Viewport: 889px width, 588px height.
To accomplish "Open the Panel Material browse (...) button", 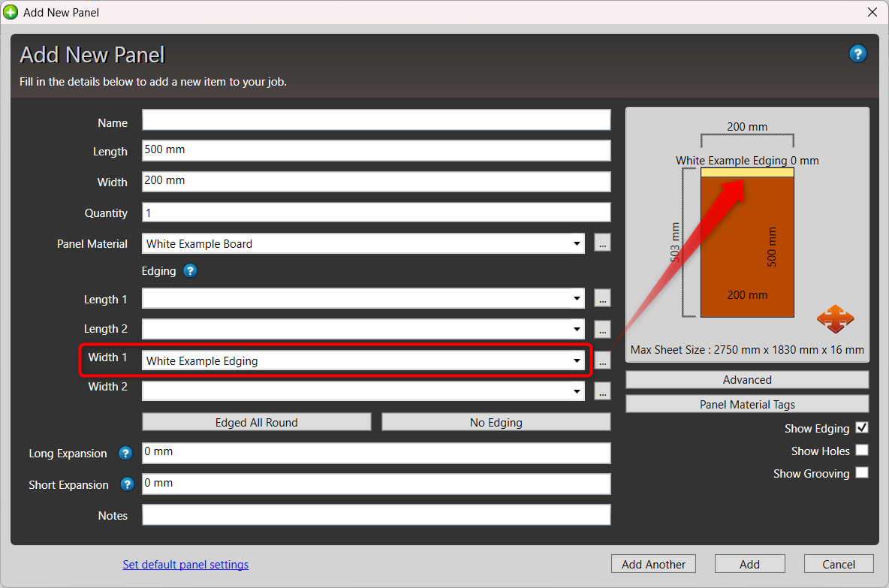I will pos(602,243).
